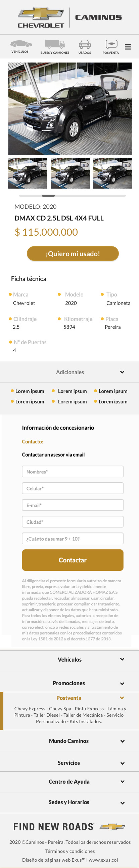Open the hamburger menu
Viewport: 139px width, 868px height.
tap(128, 47)
